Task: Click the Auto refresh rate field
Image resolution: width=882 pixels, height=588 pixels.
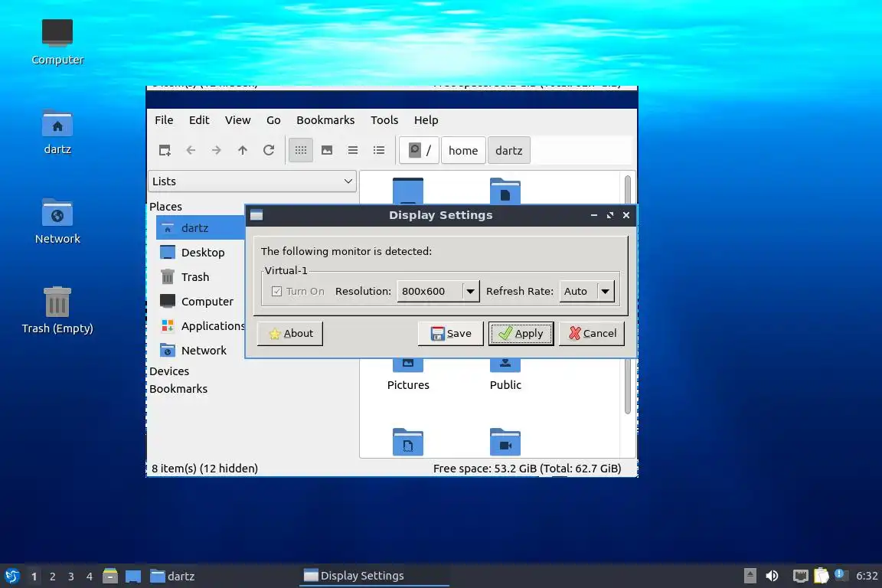Action: 578,291
